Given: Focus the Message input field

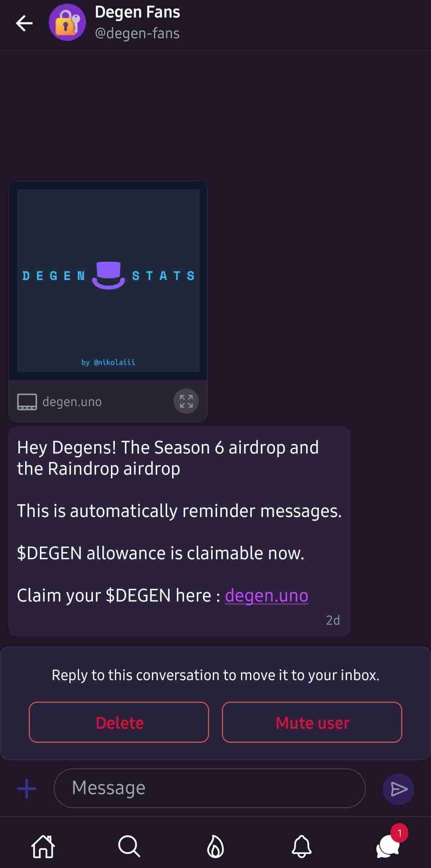Looking at the screenshot, I should coord(210,788).
